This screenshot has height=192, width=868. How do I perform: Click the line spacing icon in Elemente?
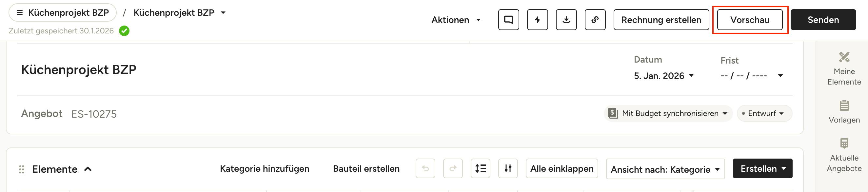point(481,168)
